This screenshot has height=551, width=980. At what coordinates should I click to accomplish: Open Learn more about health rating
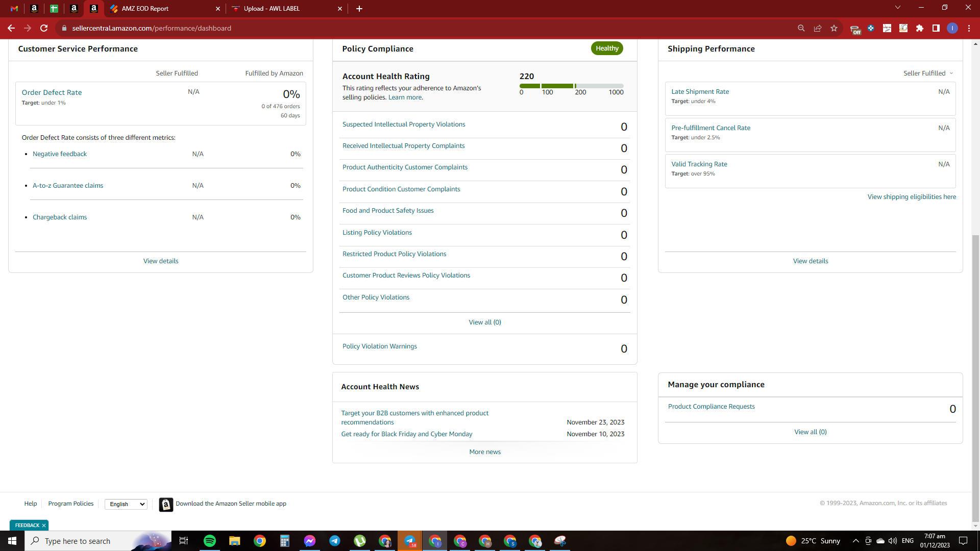tap(405, 97)
